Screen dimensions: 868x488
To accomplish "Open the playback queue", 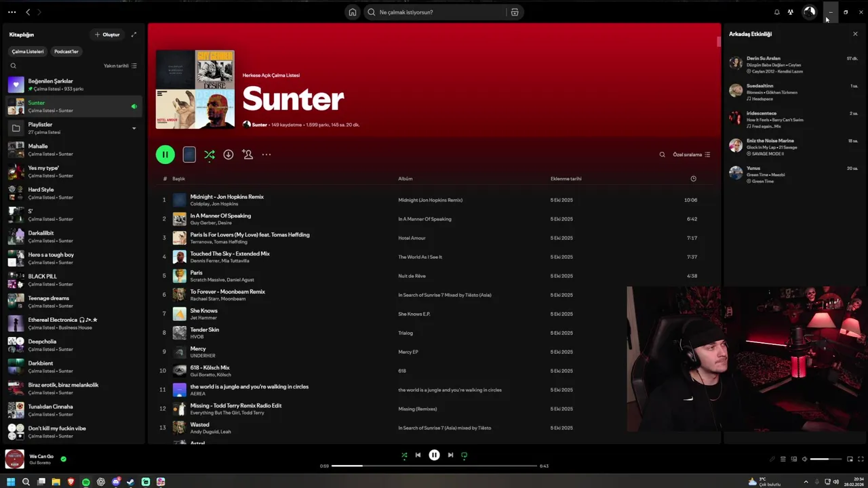I will 783,459.
